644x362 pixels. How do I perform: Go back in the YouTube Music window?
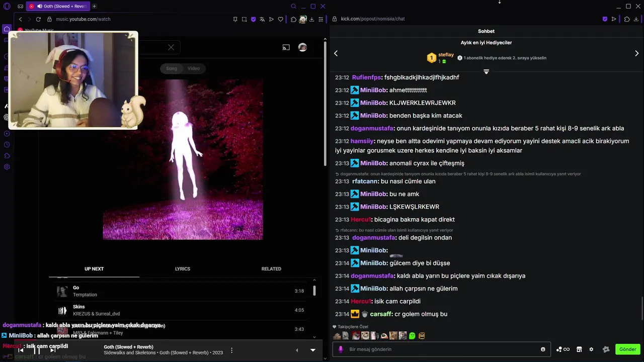20,19
